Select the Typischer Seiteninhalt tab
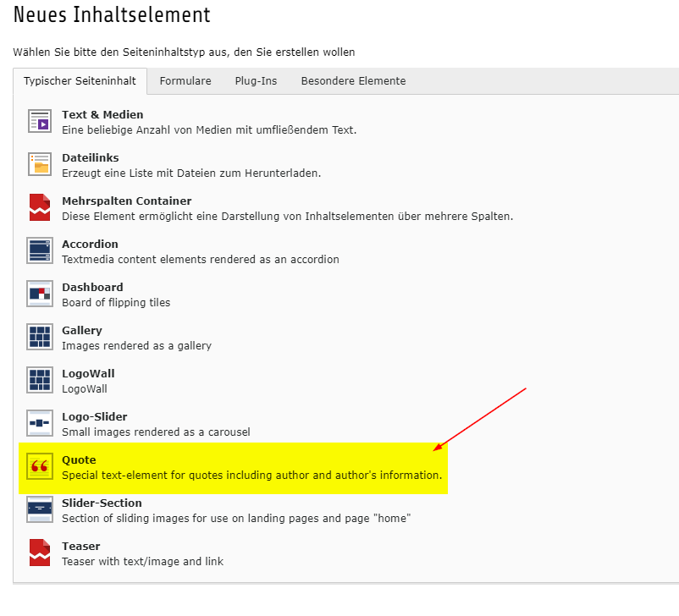The image size is (679, 616). coord(80,81)
